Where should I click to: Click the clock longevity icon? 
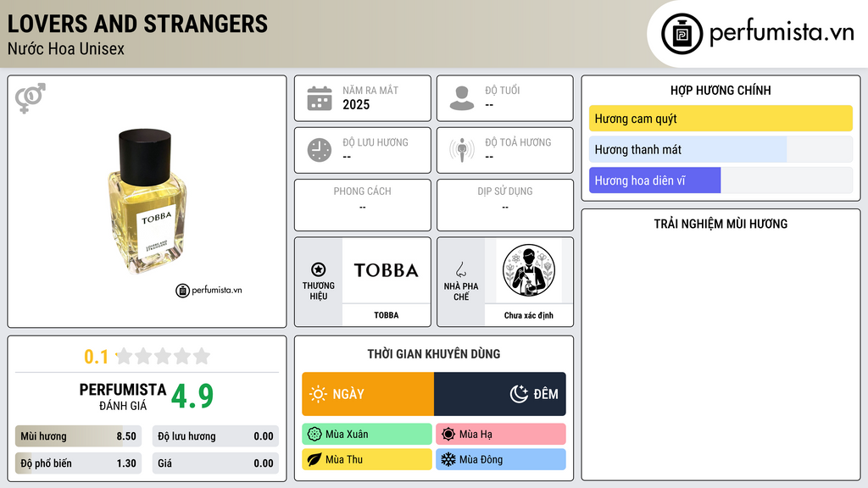pyautogui.click(x=320, y=150)
